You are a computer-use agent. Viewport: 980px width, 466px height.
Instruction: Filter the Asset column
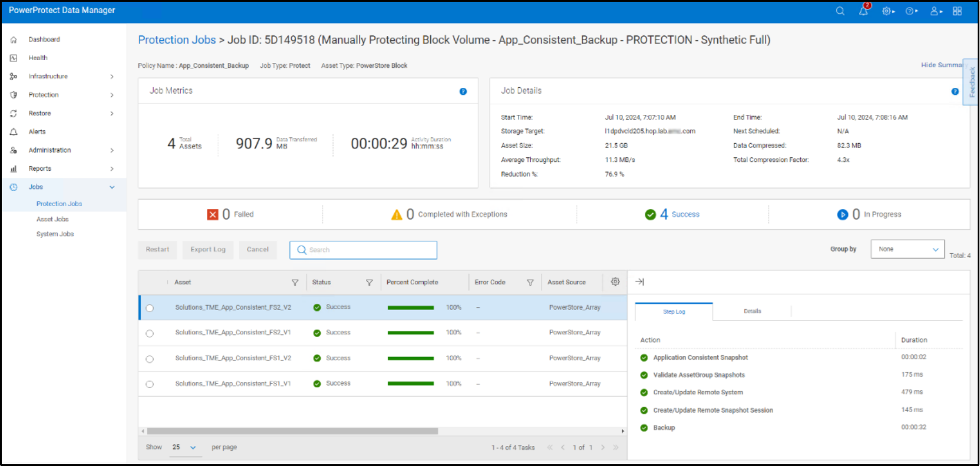coord(295,283)
